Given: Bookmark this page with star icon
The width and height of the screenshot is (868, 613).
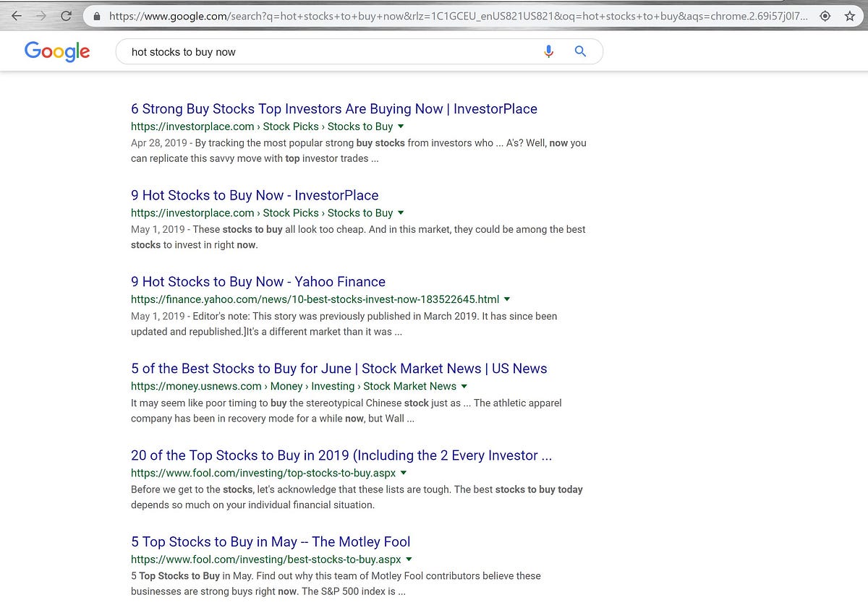Looking at the screenshot, I should click(x=850, y=15).
